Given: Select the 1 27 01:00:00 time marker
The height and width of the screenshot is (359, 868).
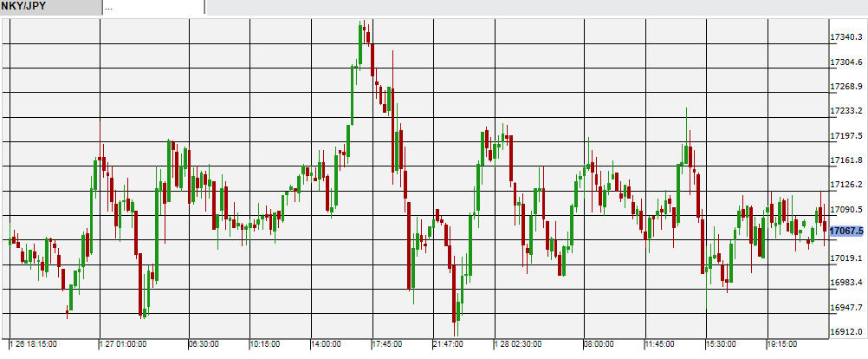Looking at the screenshot, I should pyautogui.click(x=124, y=344).
